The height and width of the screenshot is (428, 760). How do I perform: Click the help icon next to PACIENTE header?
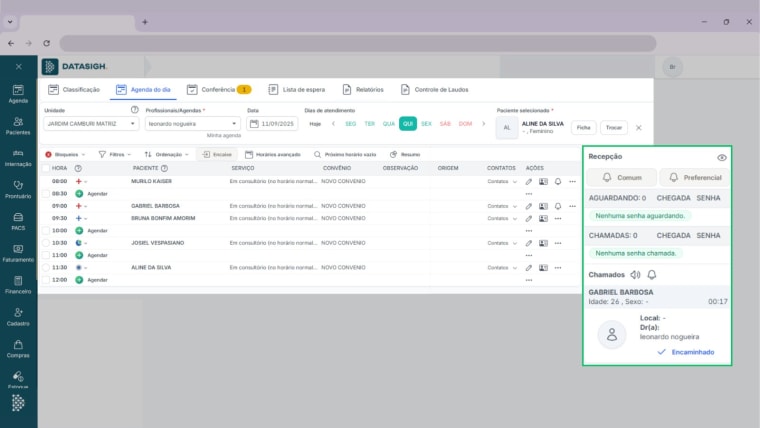[164, 168]
